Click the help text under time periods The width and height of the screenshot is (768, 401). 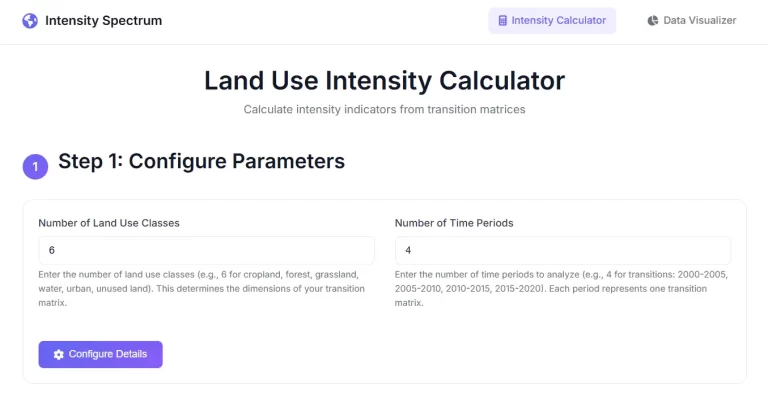(562, 288)
